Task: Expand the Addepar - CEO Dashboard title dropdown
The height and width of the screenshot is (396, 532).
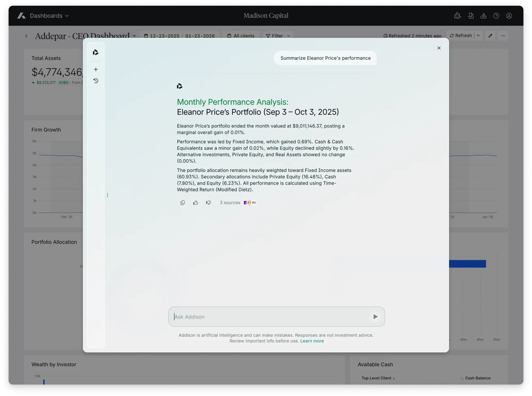Action: click(x=134, y=36)
